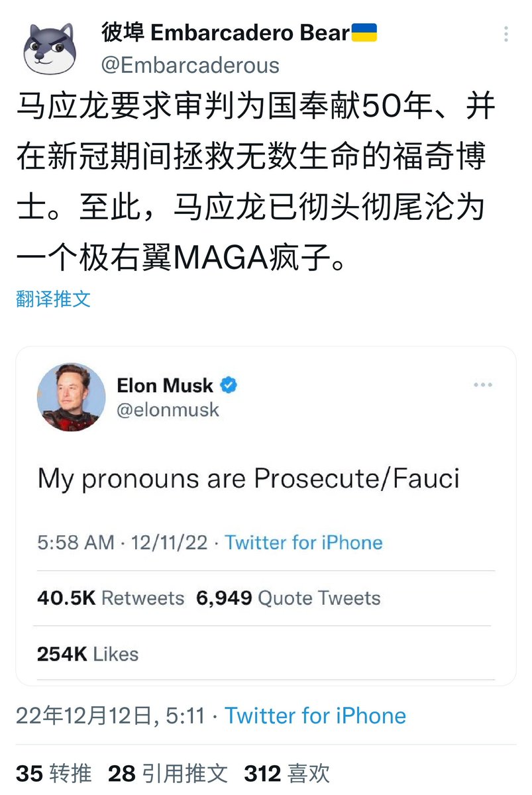Click the blue verified badge icon
Viewport: 532px width, 795px height.
[229, 385]
